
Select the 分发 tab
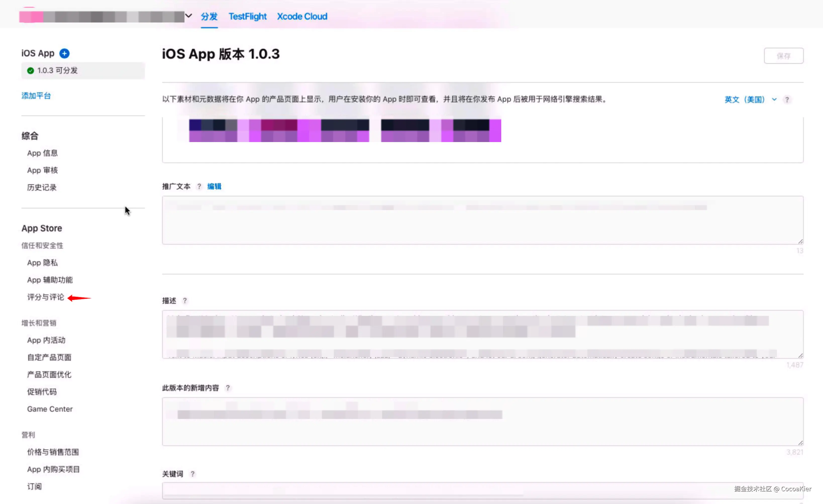click(209, 16)
